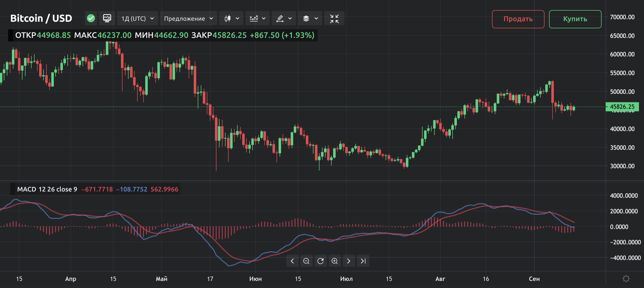Open the Предложение price source dropdown
Viewport: 644px width, 288px height.
pos(189,18)
